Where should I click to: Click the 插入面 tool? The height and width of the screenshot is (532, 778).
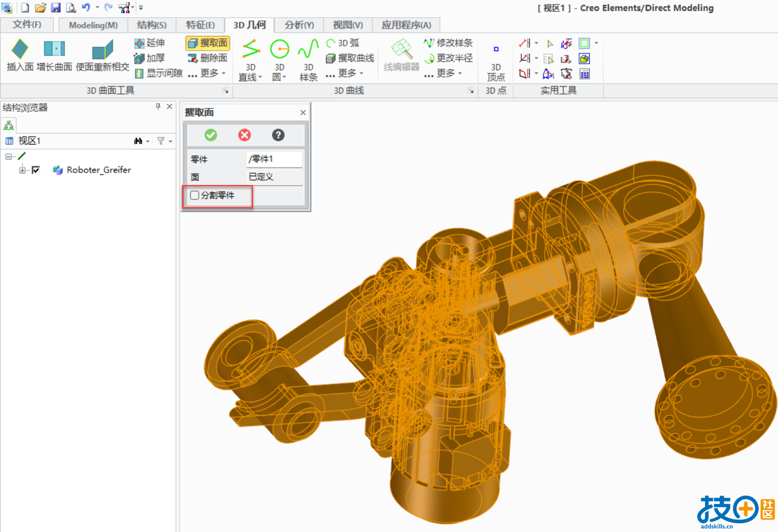pos(20,55)
